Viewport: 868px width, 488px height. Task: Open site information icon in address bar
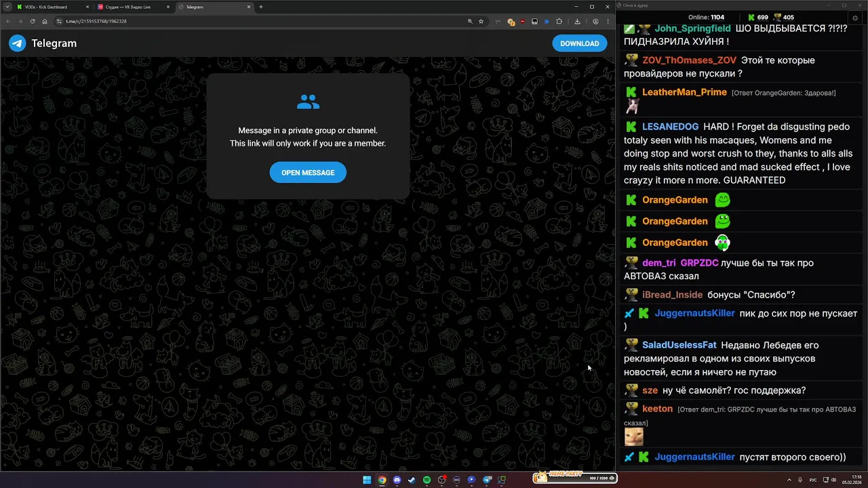click(60, 21)
